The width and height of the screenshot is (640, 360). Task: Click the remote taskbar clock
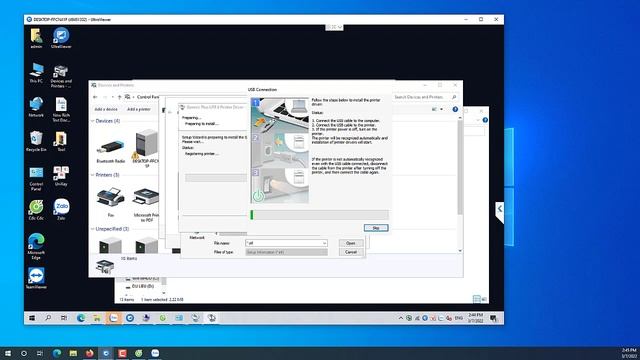click(475, 318)
